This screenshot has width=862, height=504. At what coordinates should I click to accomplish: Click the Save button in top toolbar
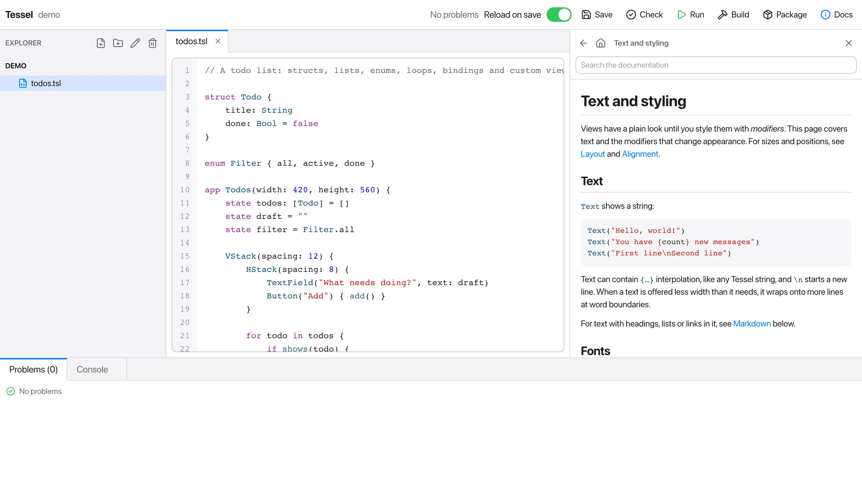(597, 15)
